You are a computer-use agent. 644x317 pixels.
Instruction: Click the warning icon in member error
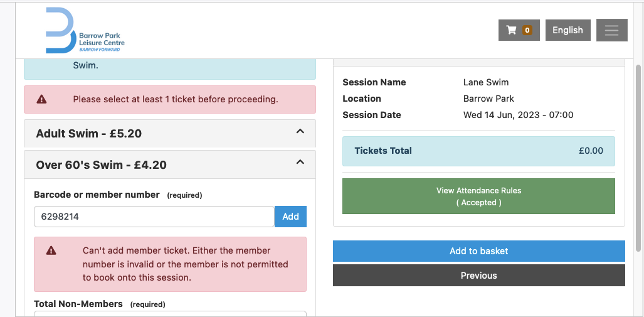[51, 250]
